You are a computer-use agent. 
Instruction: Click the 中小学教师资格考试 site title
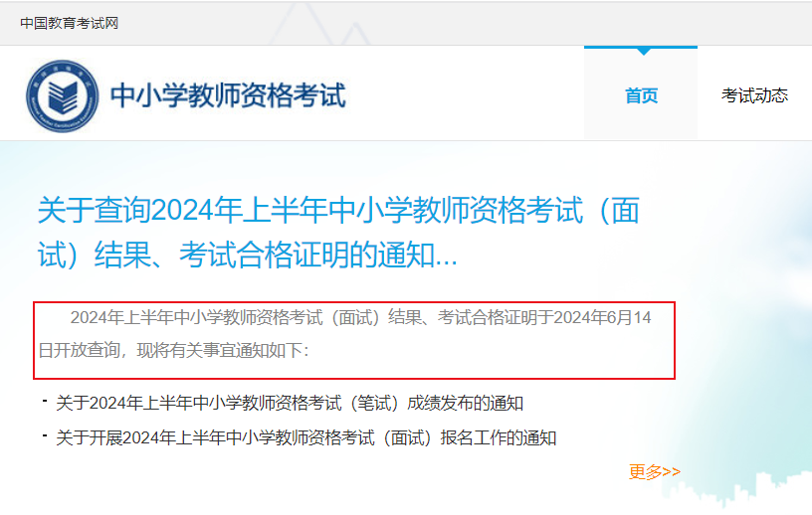tap(228, 95)
